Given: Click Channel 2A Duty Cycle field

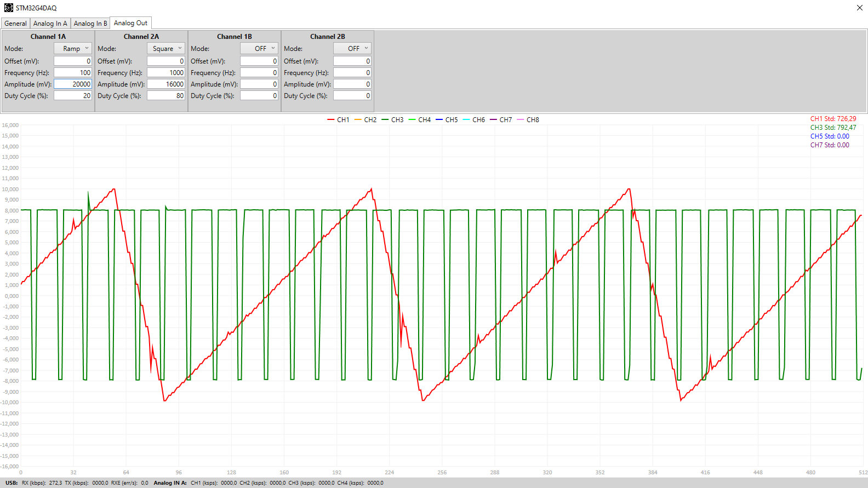Looking at the screenshot, I should (x=166, y=95).
